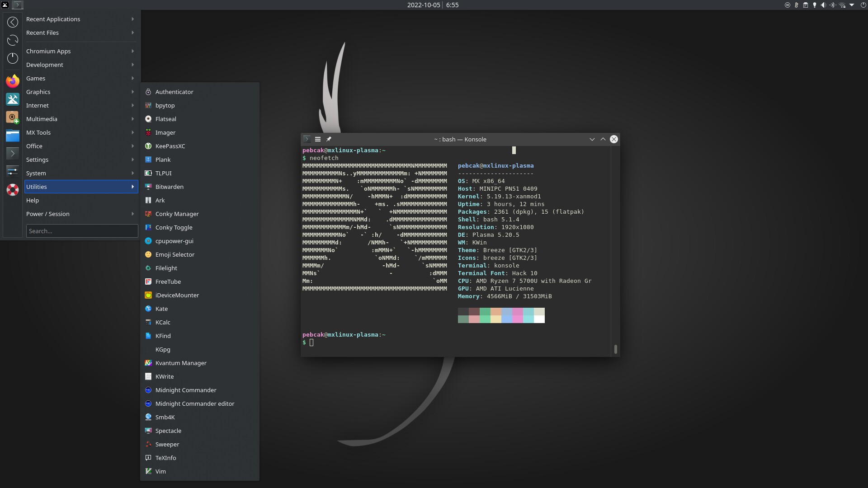The image size is (868, 488).
Task: Click the Konsole vertical scrollbar handle
Action: click(x=615, y=349)
